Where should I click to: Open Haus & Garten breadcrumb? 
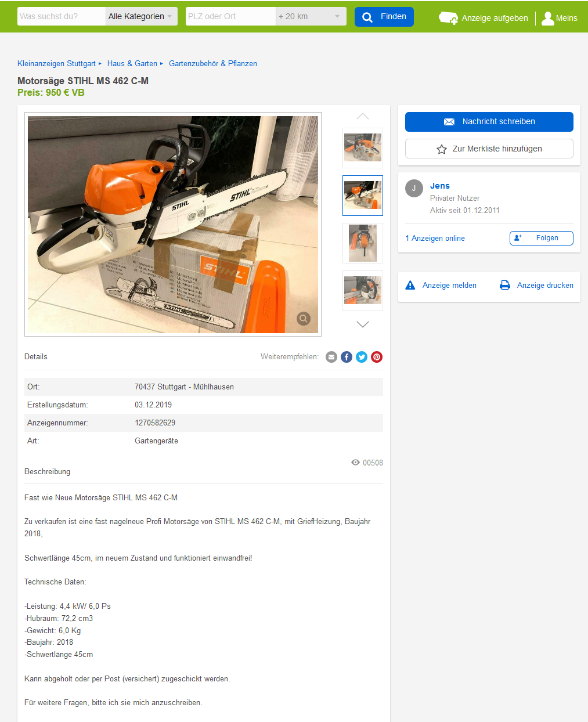point(132,64)
